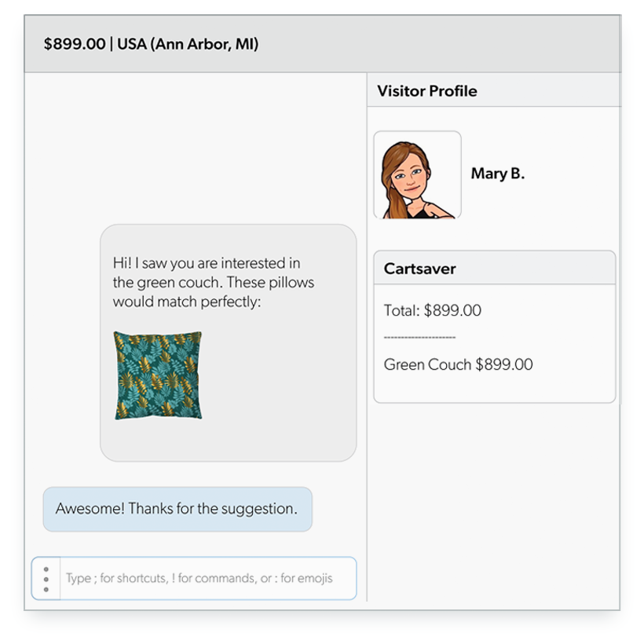This screenshot has width=644, height=644.
Task: Click "would match perfectly:" line in message
Action: click(185, 302)
